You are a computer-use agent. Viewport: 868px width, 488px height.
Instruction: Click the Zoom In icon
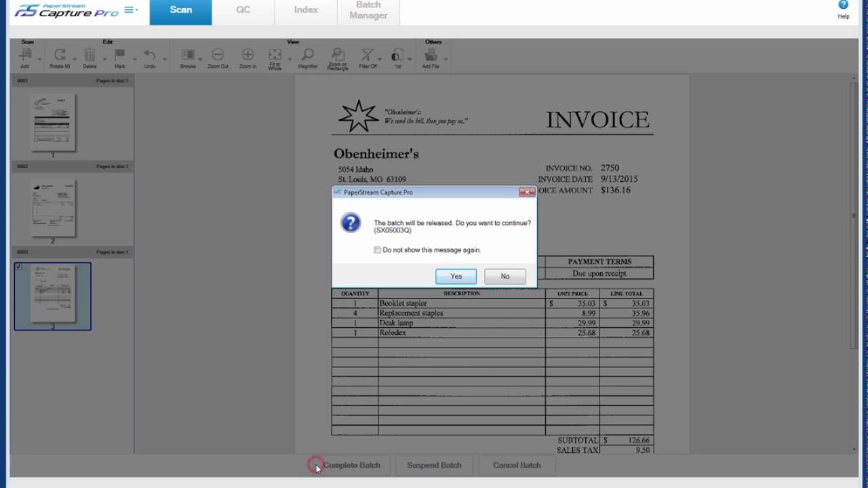(x=248, y=55)
